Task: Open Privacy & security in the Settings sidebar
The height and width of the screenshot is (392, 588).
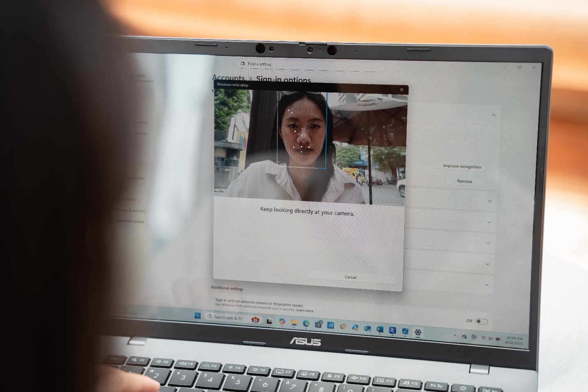Action: [130, 211]
